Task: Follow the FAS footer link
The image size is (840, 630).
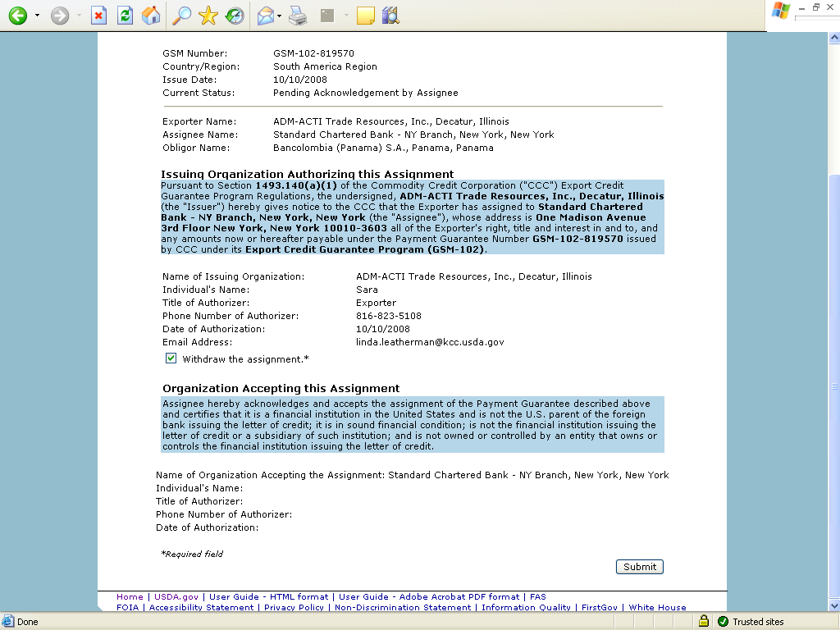Action: coord(538,597)
